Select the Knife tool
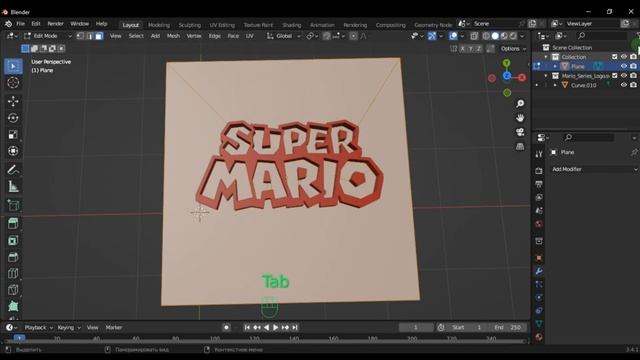 tap(13, 290)
